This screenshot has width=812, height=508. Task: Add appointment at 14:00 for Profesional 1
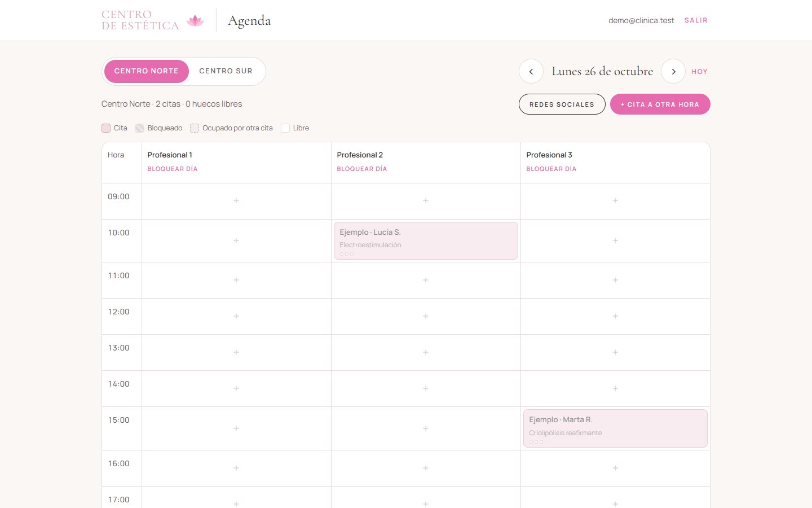pos(236,388)
